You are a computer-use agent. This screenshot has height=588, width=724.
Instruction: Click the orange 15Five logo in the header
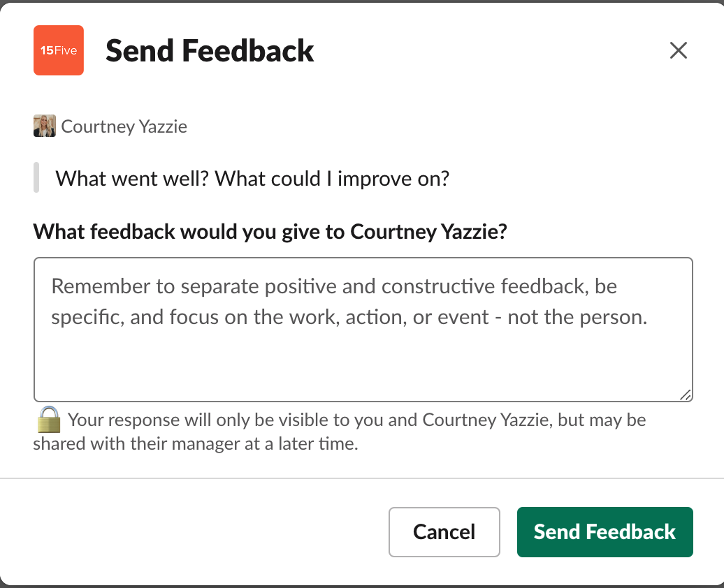[x=58, y=50]
